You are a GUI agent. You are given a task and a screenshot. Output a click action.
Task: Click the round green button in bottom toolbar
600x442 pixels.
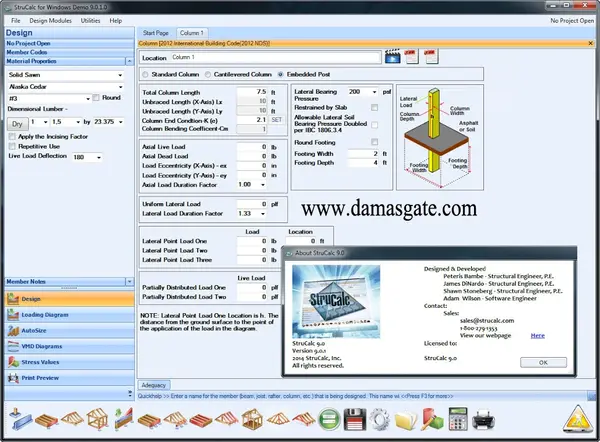[329, 419]
